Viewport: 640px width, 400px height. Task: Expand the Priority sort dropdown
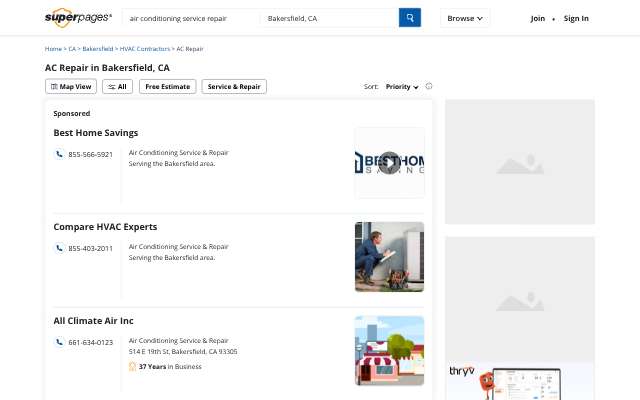click(x=402, y=87)
